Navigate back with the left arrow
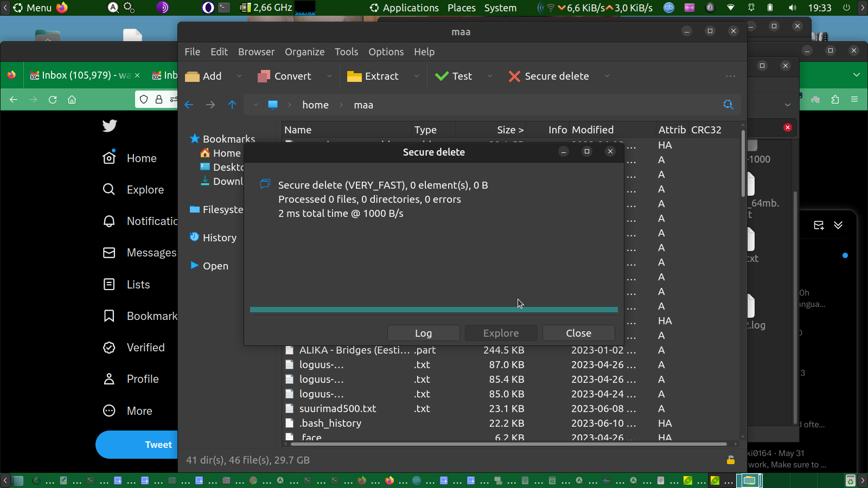 [189, 105]
